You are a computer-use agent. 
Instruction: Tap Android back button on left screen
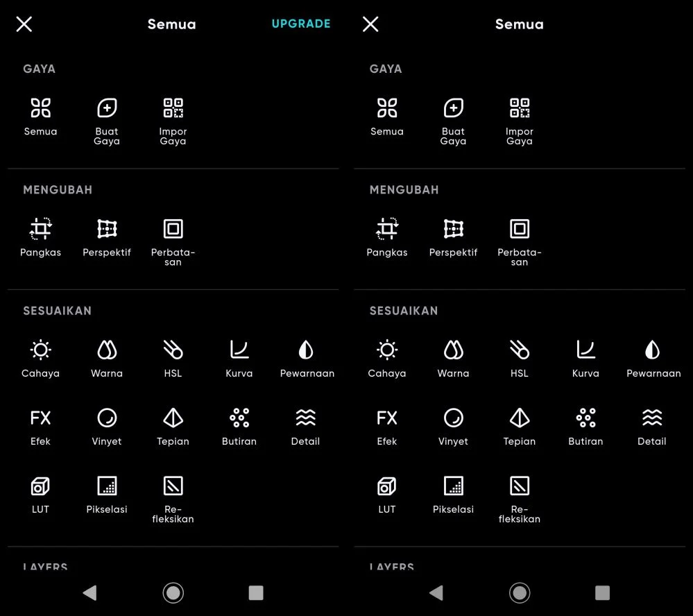tap(89, 592)
